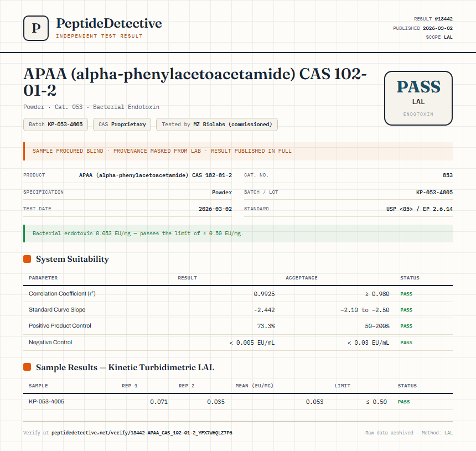Viewport: 476px width, 451px height.
Task: Click the acceptance value '≥ 0.980'
Action: click(377, 294)
